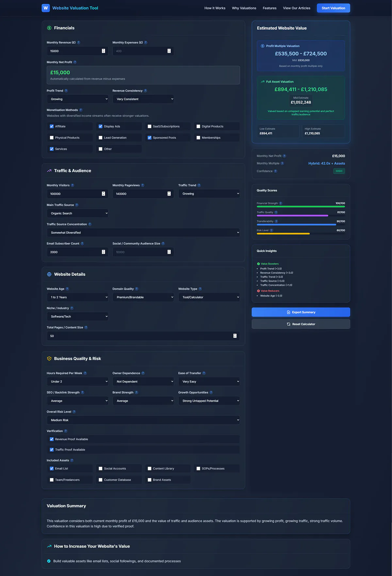Enable the Content Library asset checkbox

(150, 469)
